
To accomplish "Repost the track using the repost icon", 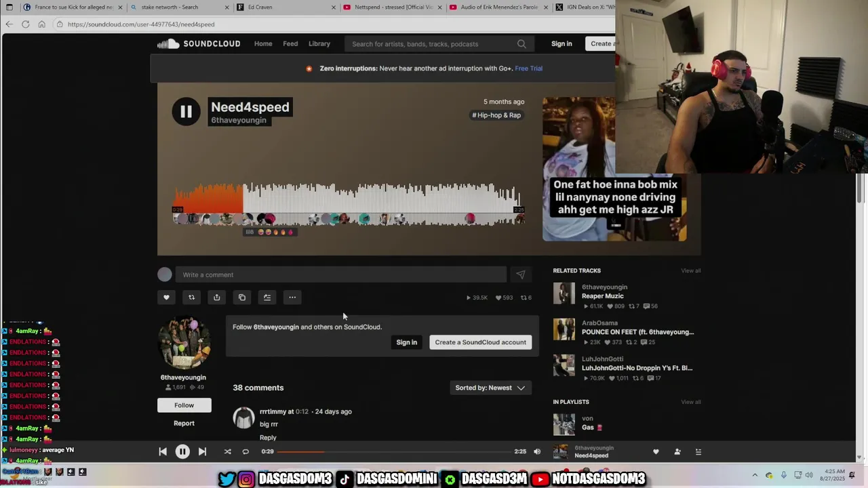I will coord(191,298).
